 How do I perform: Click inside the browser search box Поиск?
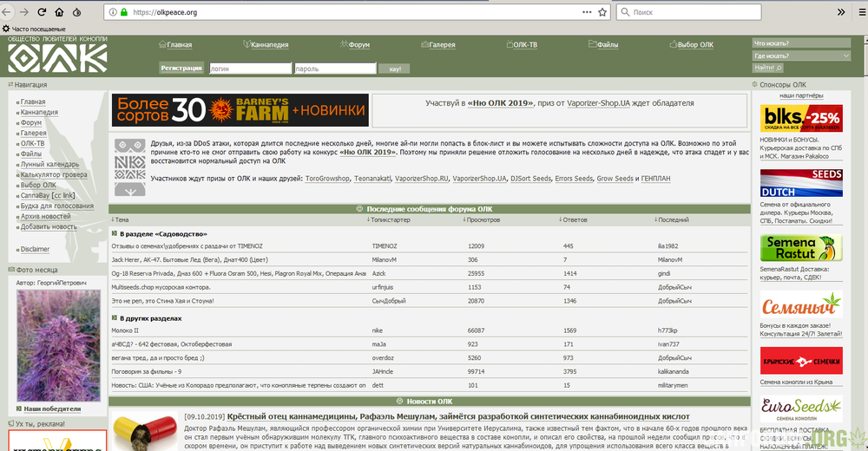(x=688, y=12)
